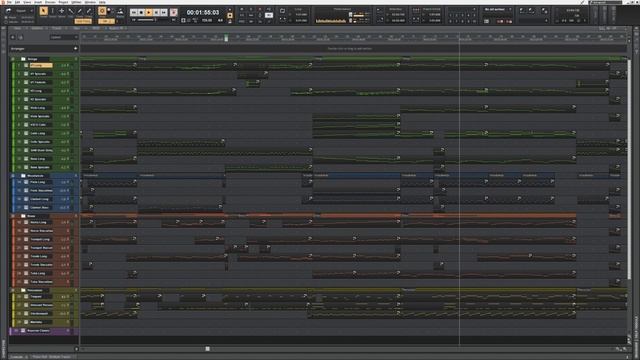Image resolution: width=640 pixels, height=360 pixels.
Task: Collapse the Strings folder track
Action: [x=13, y=59]
